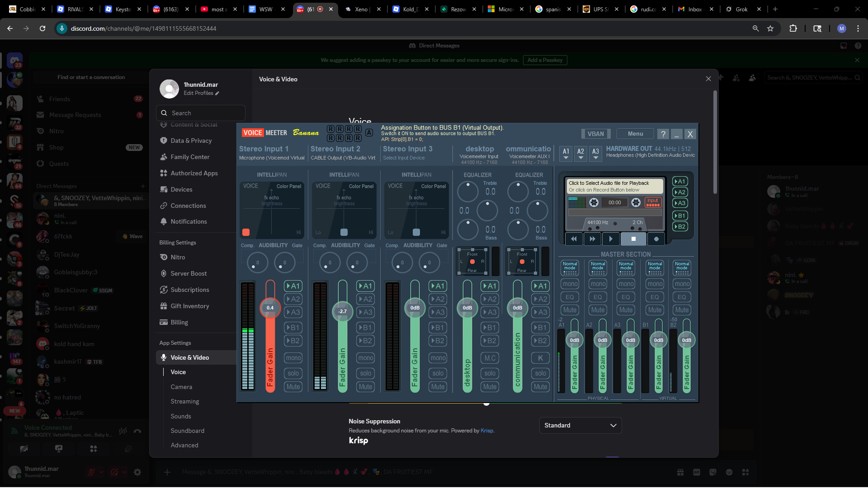Choose device for Stereo Input 1

tap(272, 158)
